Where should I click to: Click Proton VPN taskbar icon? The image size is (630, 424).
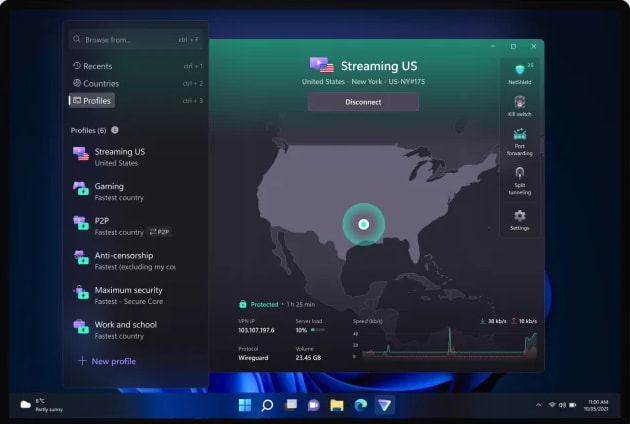click(x=385, y=405)
